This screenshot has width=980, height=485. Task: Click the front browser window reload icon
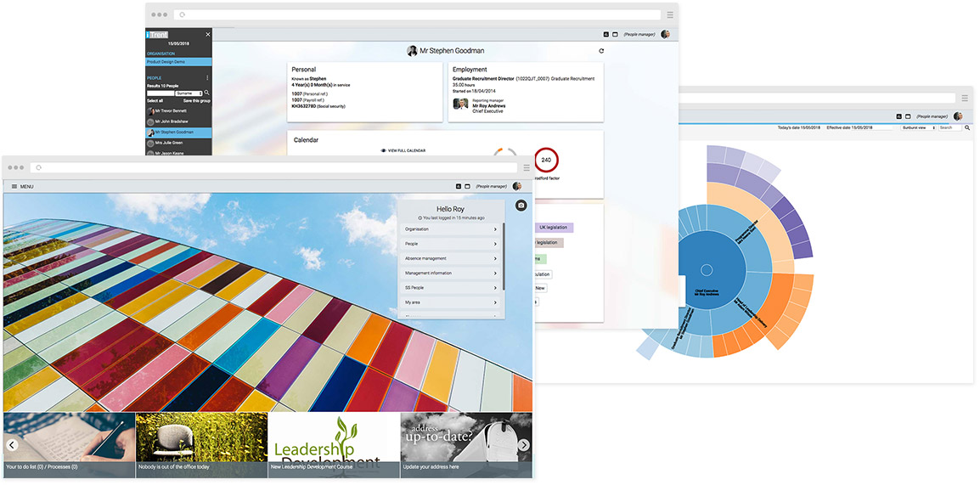pyautogui.click(x=38, y=167)
